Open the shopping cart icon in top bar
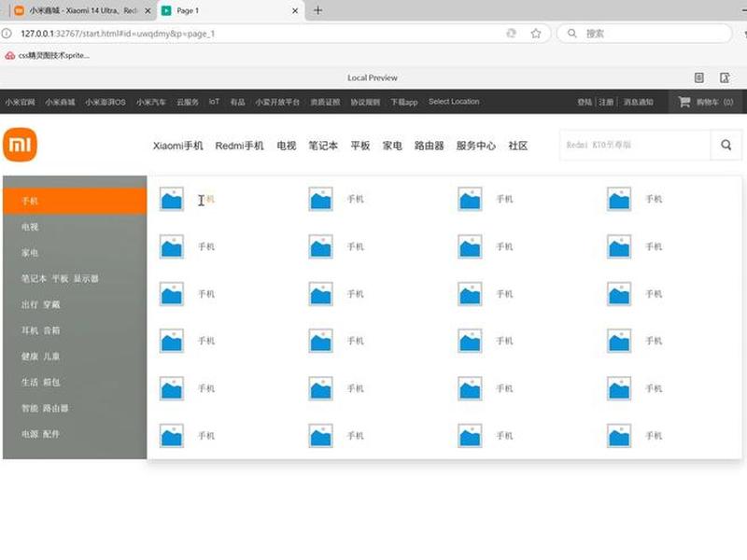 [684, 102]
